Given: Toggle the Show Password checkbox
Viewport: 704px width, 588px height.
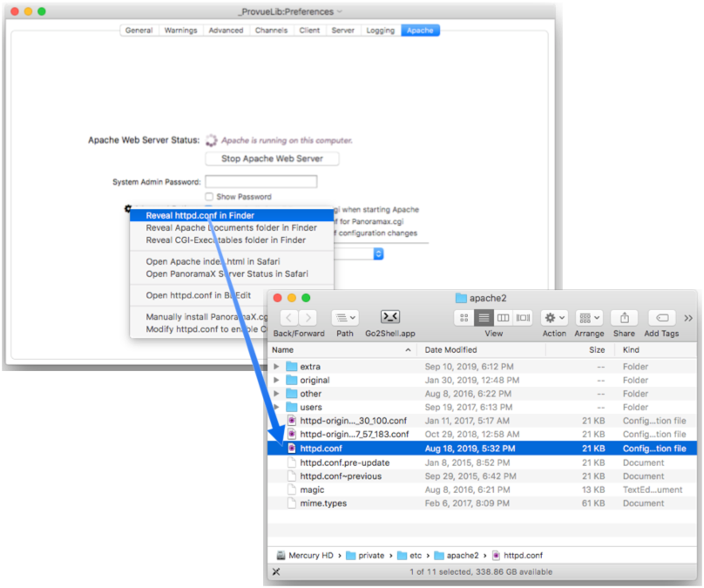Looking at the screenshot, I should click(209, 196).
